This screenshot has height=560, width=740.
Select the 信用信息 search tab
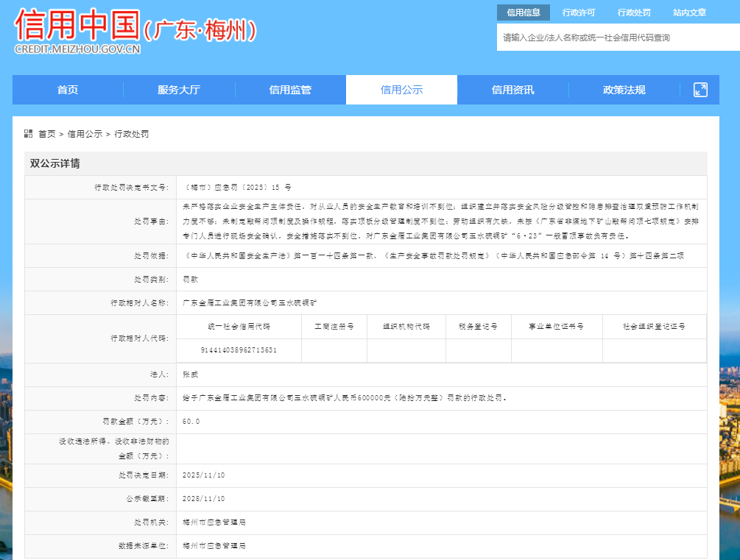tap(524, 13)
